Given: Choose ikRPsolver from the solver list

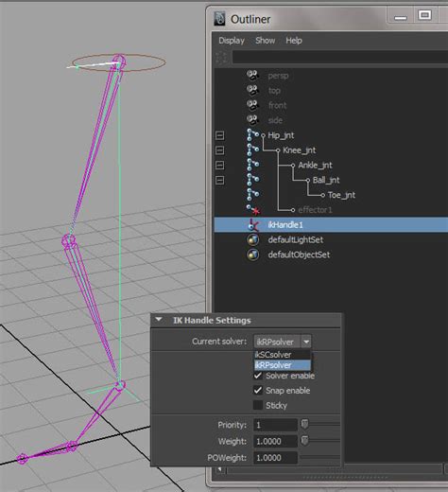Looking at the screenshot, I should 283,365.
